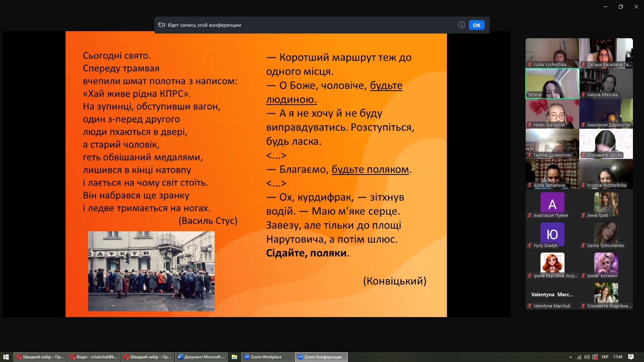Show hidden system tray icons

(x=571, y=357)
